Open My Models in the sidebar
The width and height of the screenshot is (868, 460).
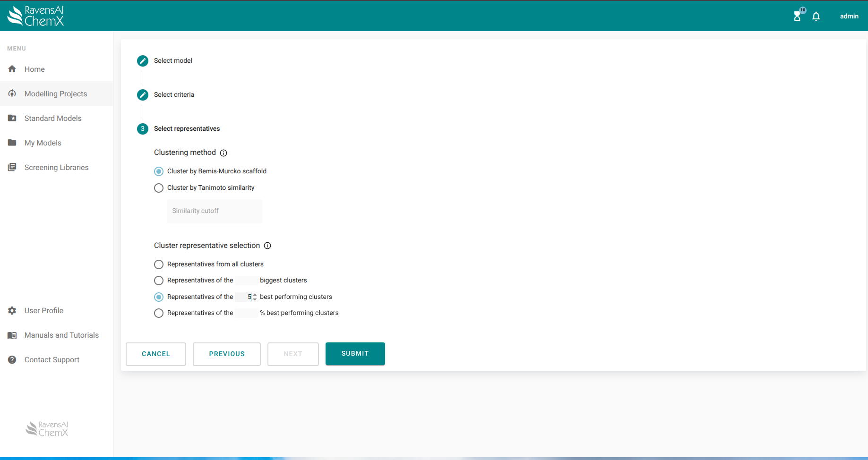[x=43, y=143]
